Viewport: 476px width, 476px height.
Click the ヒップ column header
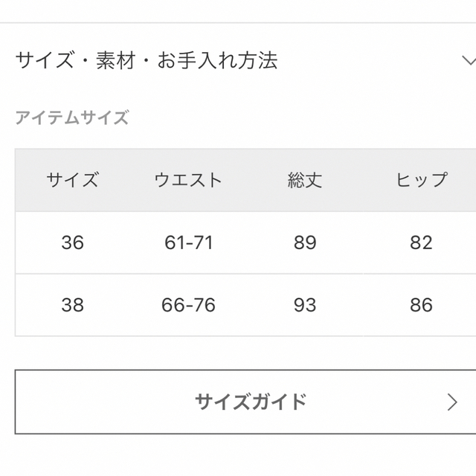(x=422, y=180)
